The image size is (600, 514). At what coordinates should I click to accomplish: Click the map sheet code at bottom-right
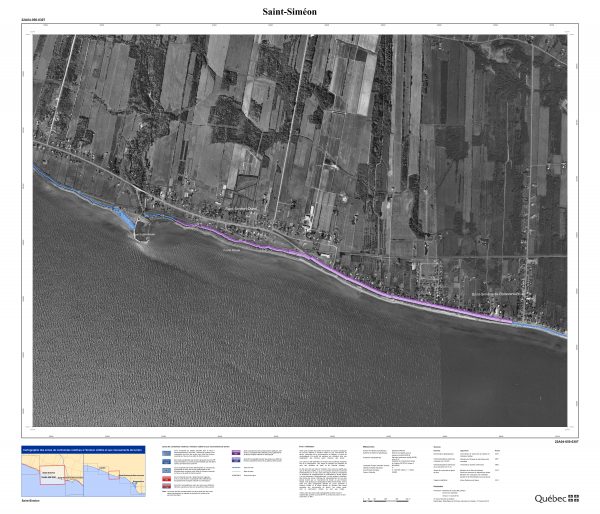point(565,439)
